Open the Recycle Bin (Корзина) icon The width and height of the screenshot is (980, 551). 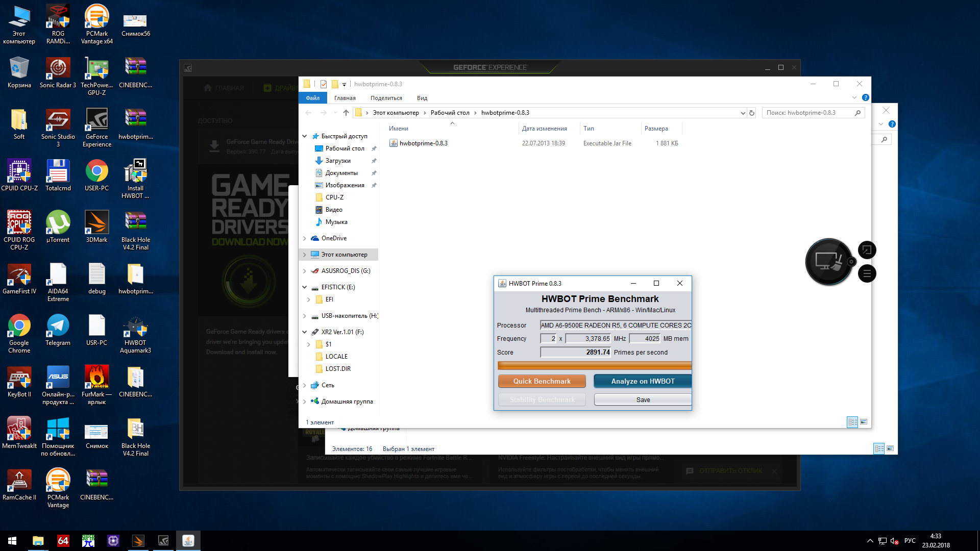tap(19, 72)
